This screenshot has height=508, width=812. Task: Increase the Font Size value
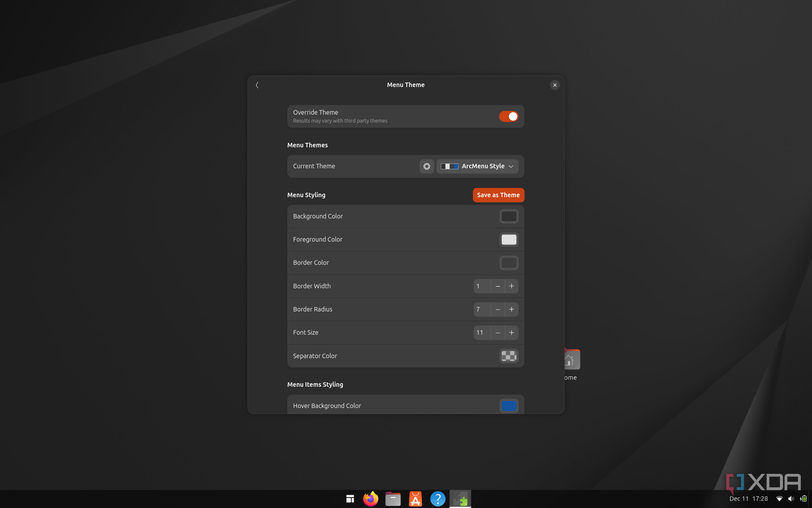click(511, 333)
